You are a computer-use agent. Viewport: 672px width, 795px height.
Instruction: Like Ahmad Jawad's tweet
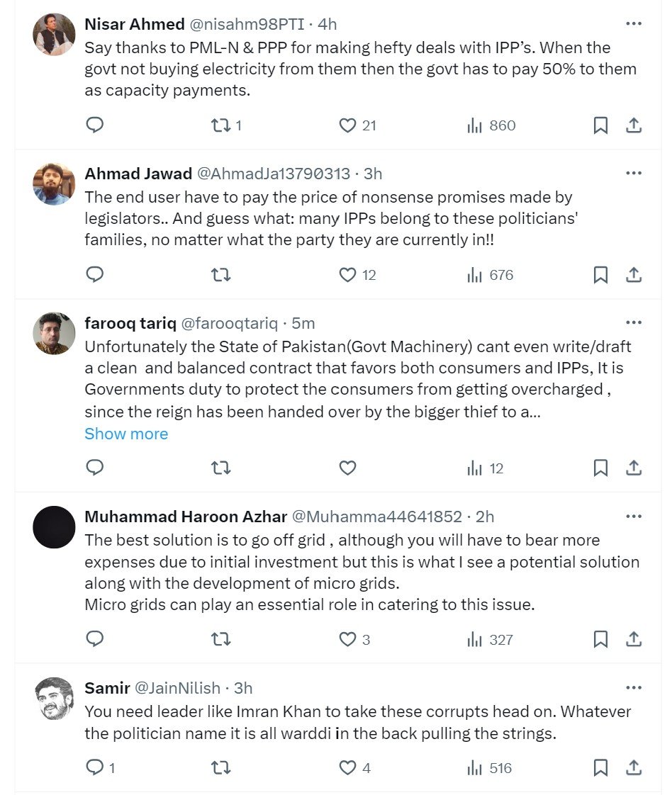(347, 275)
